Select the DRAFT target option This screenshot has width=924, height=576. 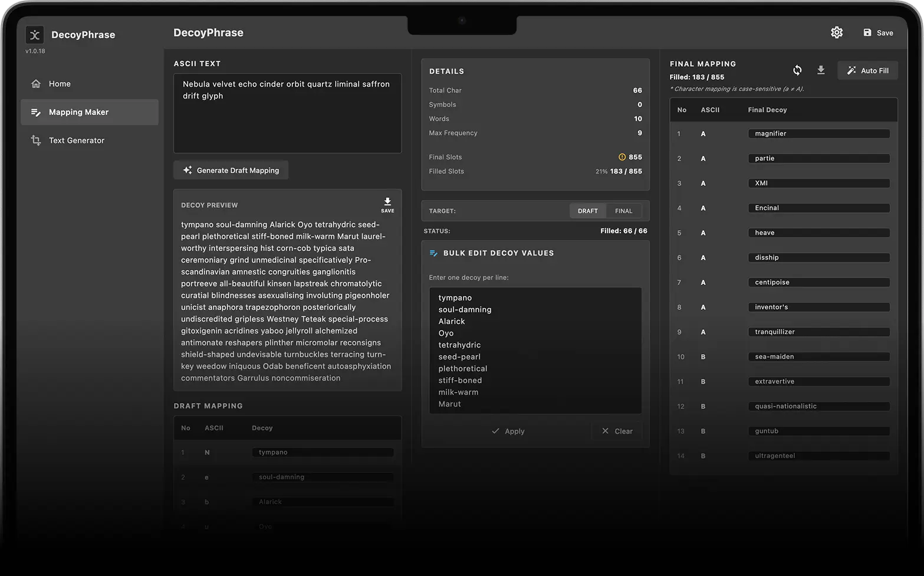(587, 211)
